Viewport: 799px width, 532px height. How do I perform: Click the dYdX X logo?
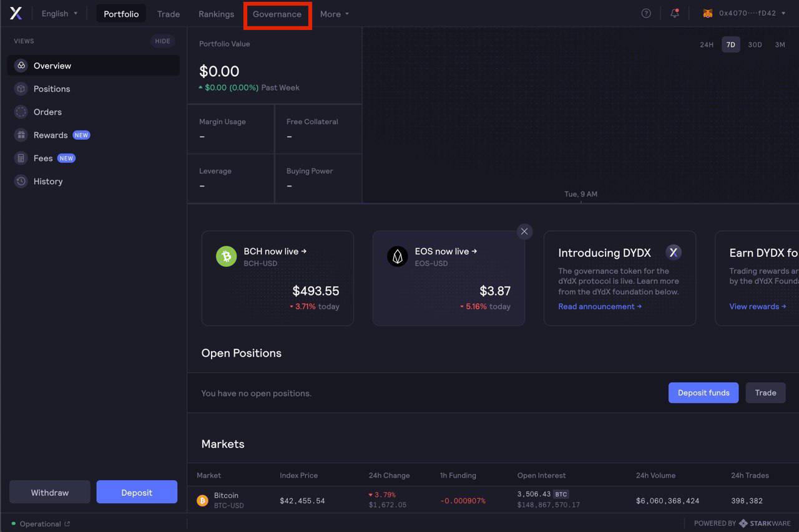(16, 13)
